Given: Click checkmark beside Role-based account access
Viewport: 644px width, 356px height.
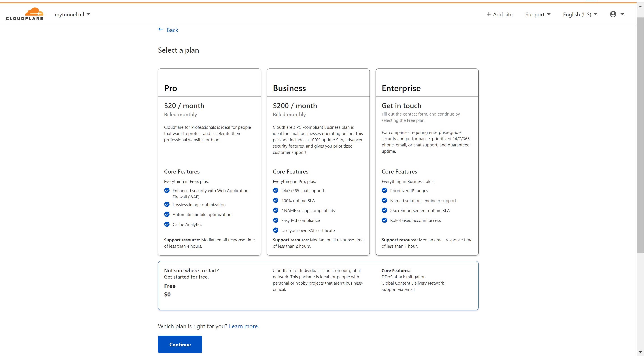Looking at the screenshot, I should click(385, 220).
